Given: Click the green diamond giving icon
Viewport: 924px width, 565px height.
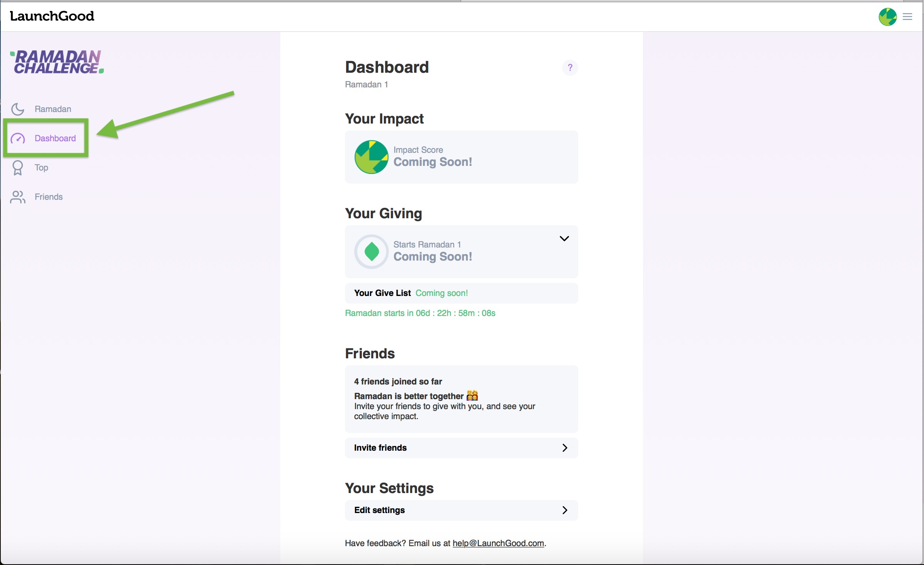Looking at the screenshot, I should tap(371, 251).
